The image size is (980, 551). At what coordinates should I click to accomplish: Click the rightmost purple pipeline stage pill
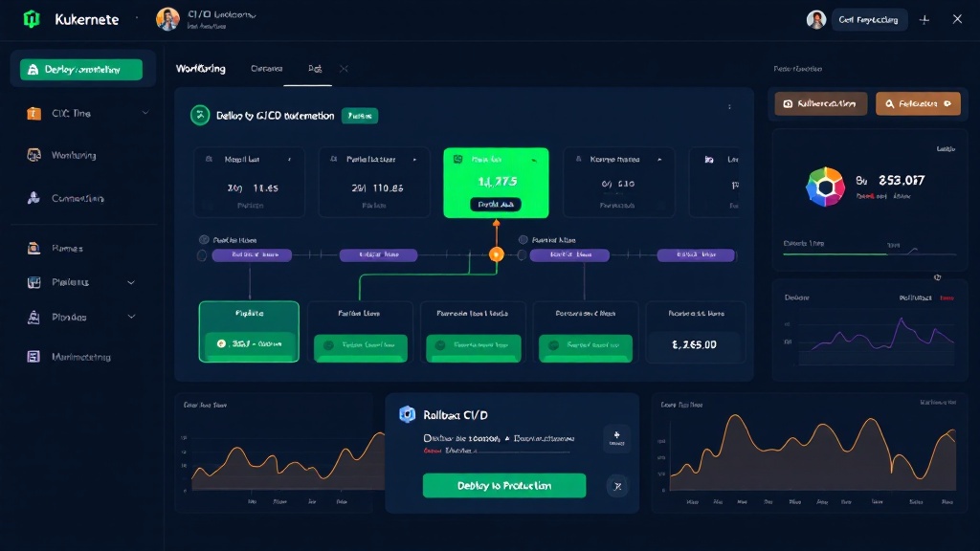point(696,254)
